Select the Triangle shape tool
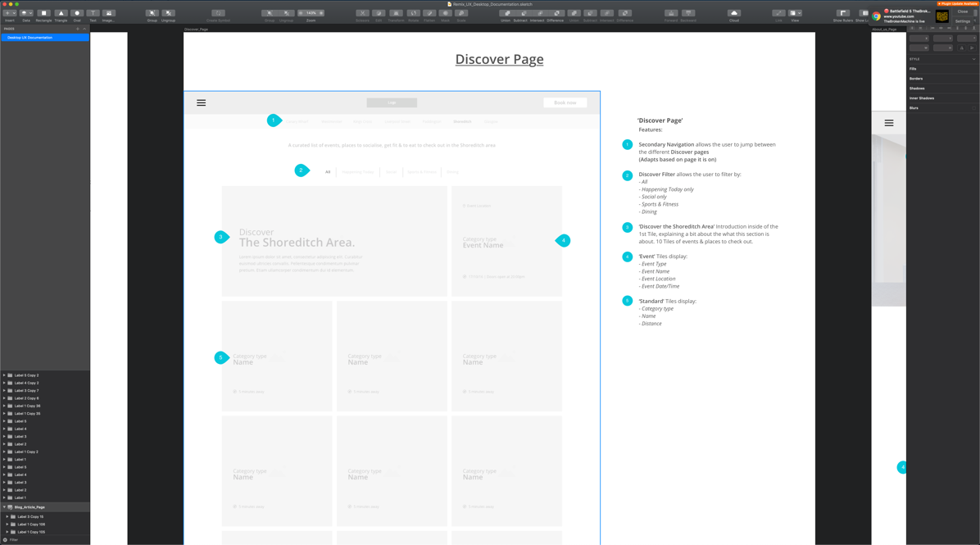The height and width of the screenshot is (545, 980). (61, 13)
